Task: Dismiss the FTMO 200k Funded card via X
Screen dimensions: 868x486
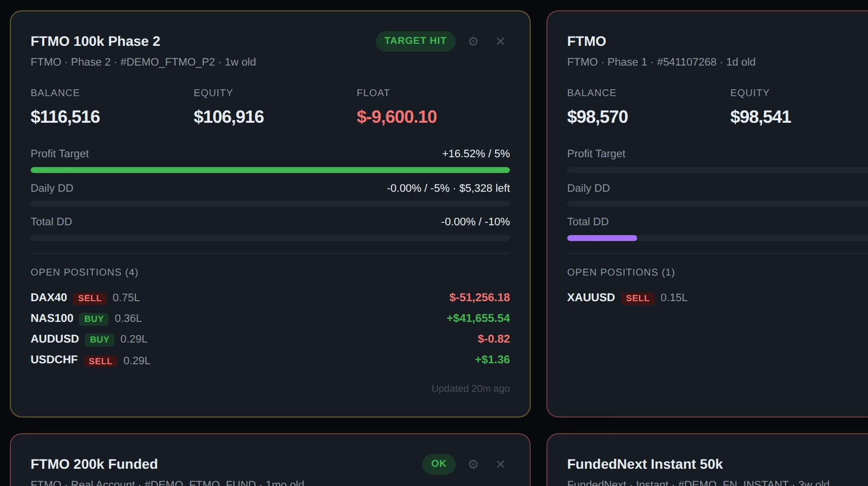Action: coord(500,464)
